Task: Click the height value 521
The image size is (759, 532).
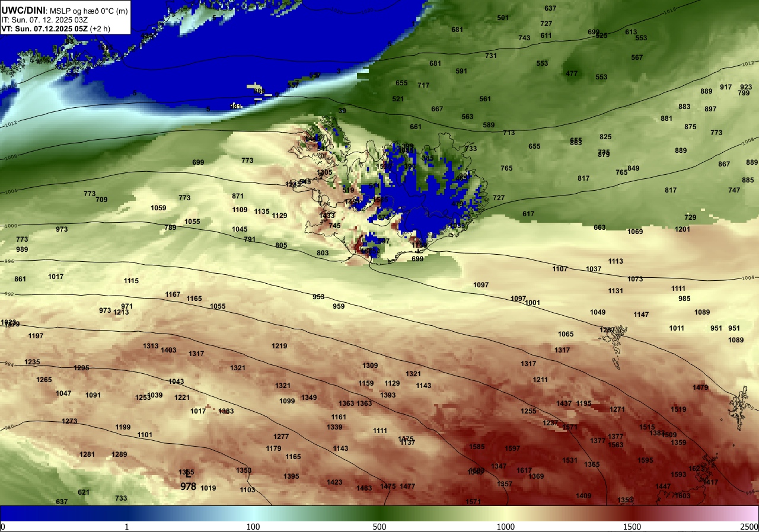Action: pos(398,99)
